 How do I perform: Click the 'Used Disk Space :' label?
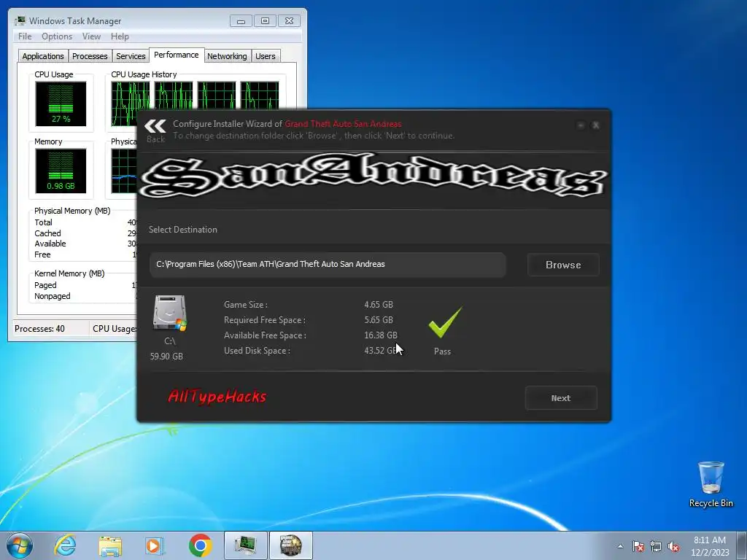(258, 351)
